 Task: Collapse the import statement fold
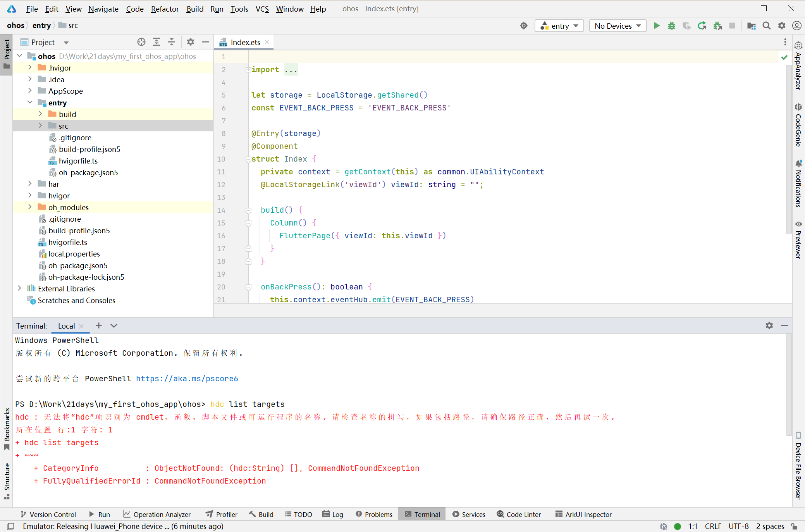[x=248, y=70]
